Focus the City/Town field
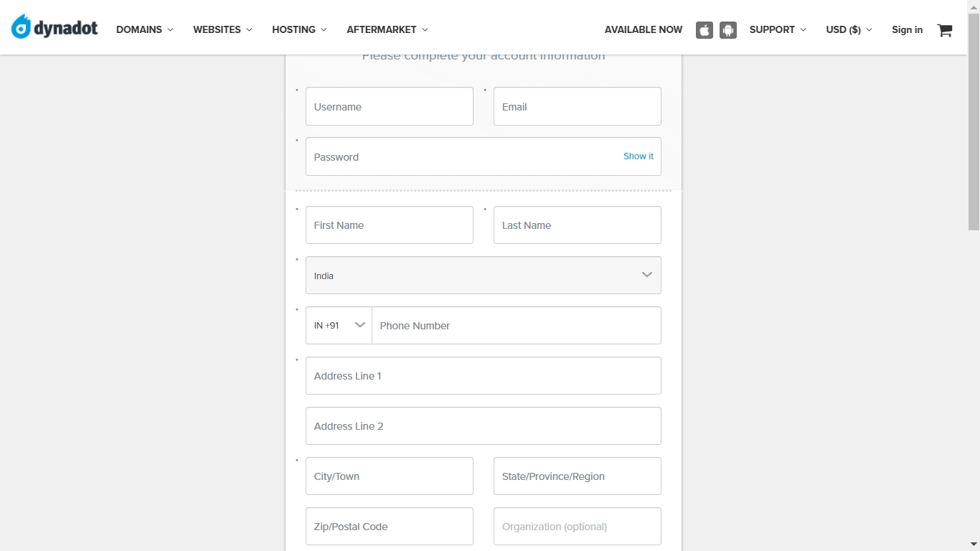Image resolution: width=980 pixels, height=551 pixels. pos(390,476)
